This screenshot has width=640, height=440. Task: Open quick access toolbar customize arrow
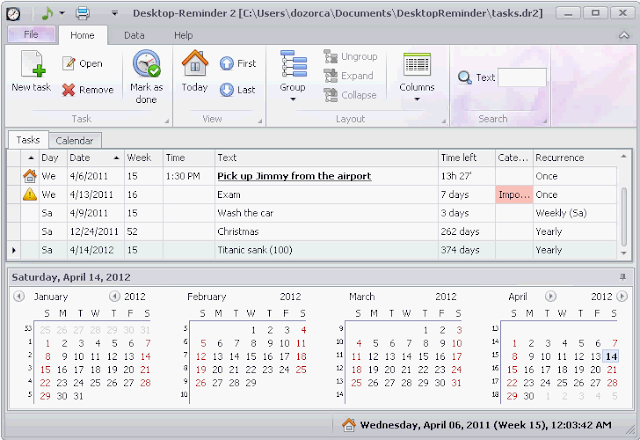[x=115, y=13]
